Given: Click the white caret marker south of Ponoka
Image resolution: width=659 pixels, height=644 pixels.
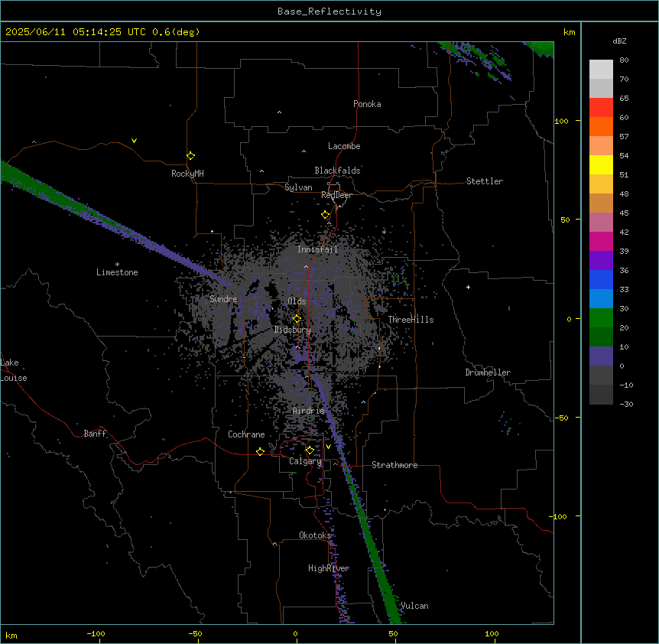Looking at the screenshot, I should click(280, 112).
